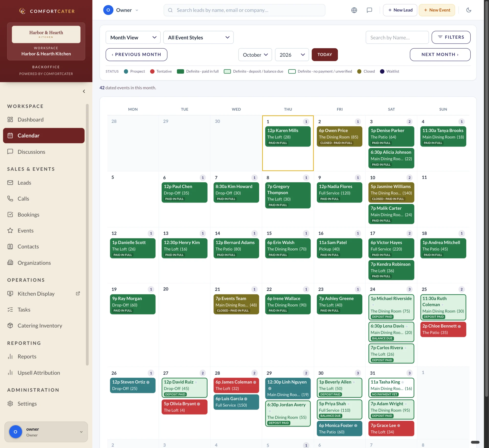Open the Events page
This screenshot has height=448, width=489.
click(x=44, y=230)
